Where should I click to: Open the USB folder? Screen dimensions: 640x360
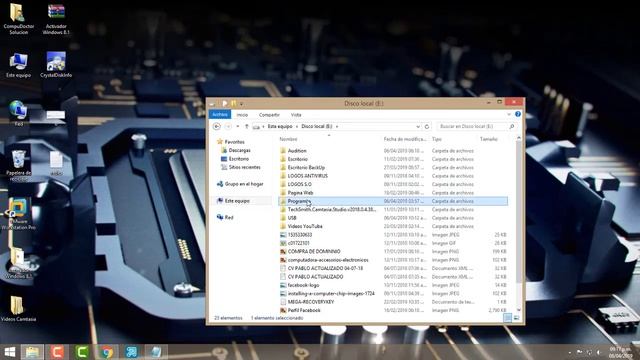tap(292, 218)
